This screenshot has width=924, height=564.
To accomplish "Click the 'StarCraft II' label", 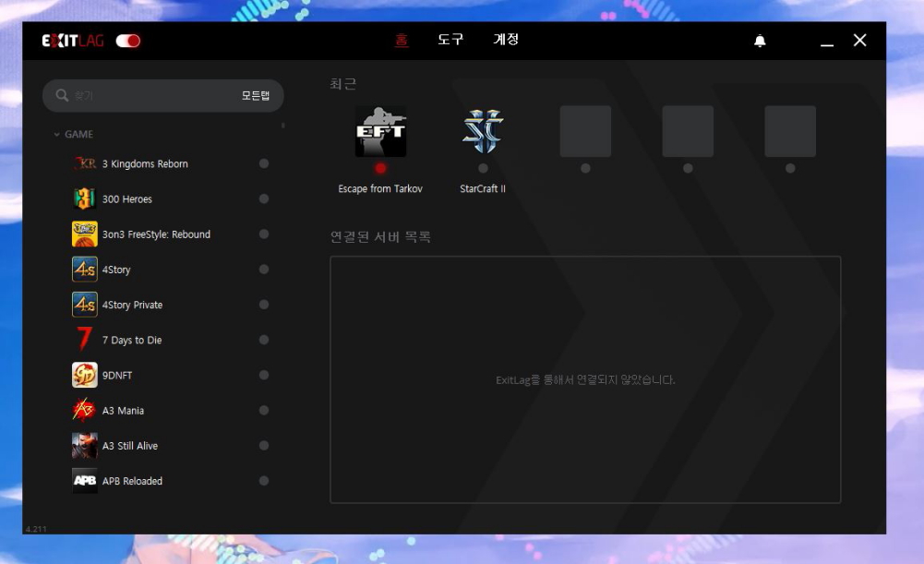I will [x=483, y=188].
